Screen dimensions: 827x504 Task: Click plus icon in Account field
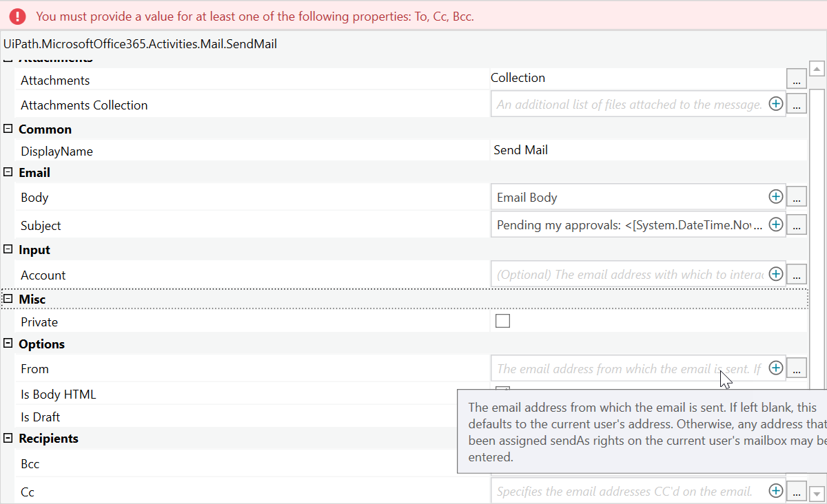(x=776, y=274)
